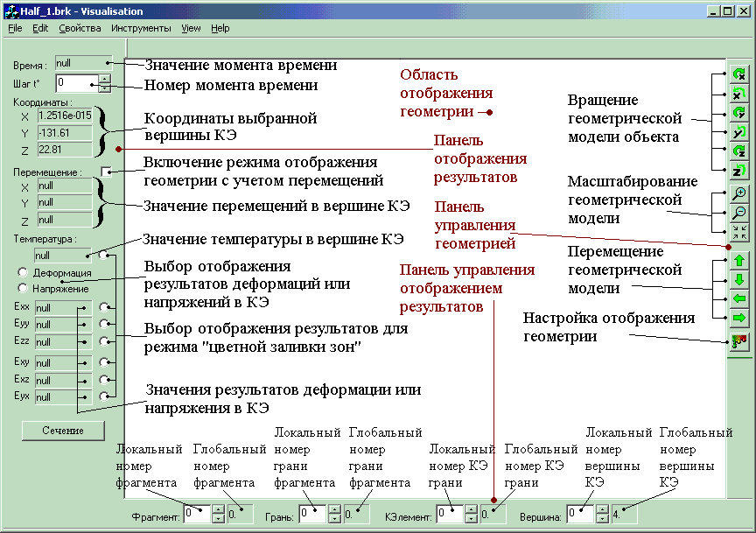The width and height of the screenshot is (756, 533).
Task: Rotate model clockwise around Y axis
Action: coord(738,113)
